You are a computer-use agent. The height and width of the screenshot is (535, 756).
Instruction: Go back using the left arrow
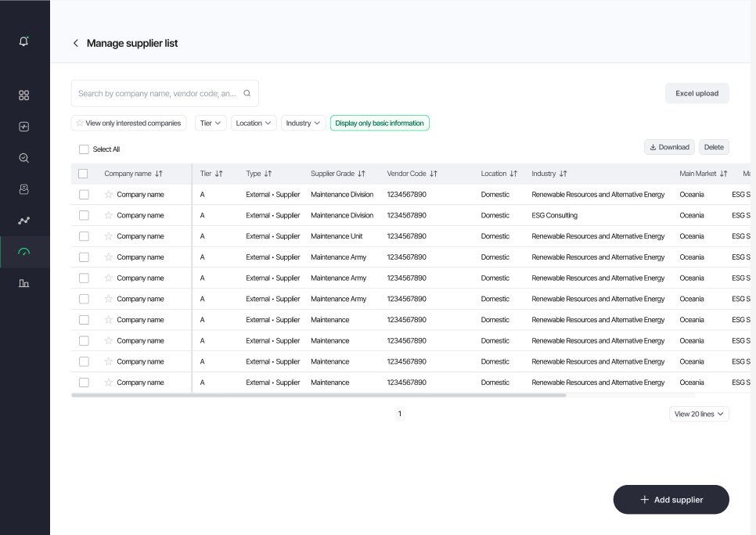[x=76, y=43]
